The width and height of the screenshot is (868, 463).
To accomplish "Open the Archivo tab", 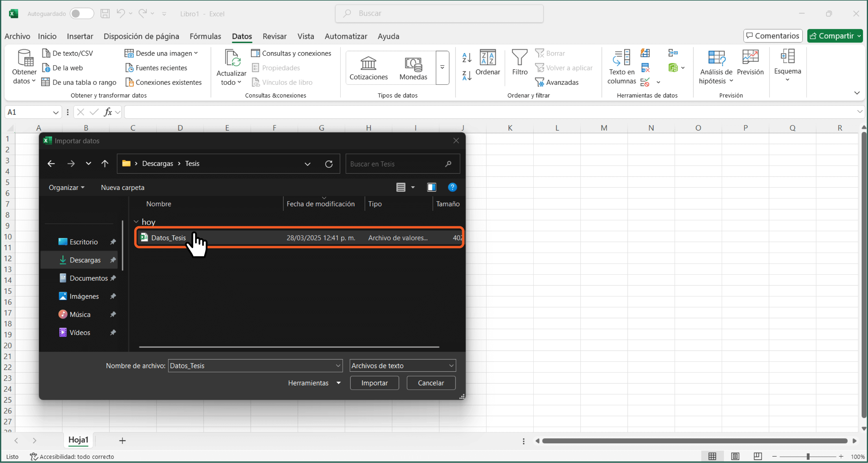I will click(17, 36).
